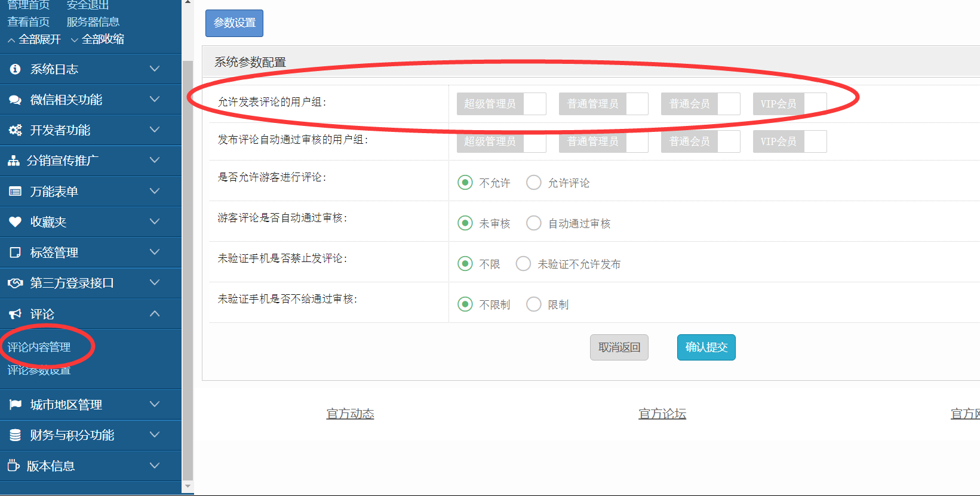The image size is (980, 496).
Task: Switch to the 参数设置 tab
Action: 234,23
